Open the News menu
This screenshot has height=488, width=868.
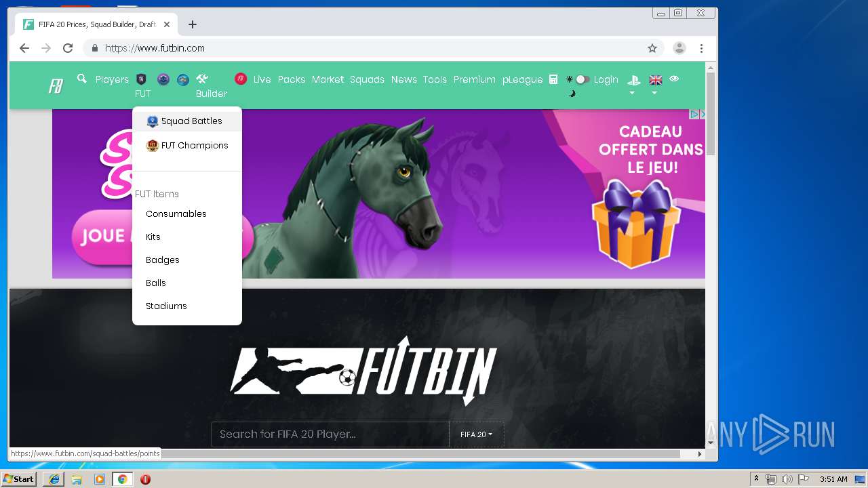pyautogui.click(x=403, y=79)
